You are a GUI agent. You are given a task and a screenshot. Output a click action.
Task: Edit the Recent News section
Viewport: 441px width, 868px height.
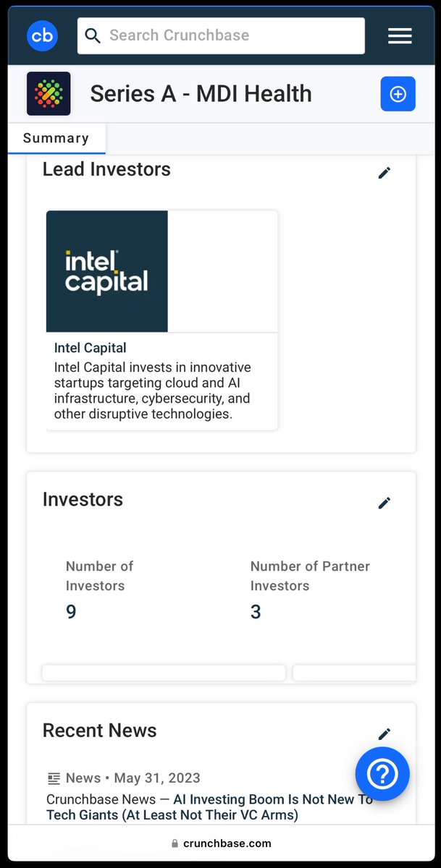pyautogui.click(x=385, y=734)
